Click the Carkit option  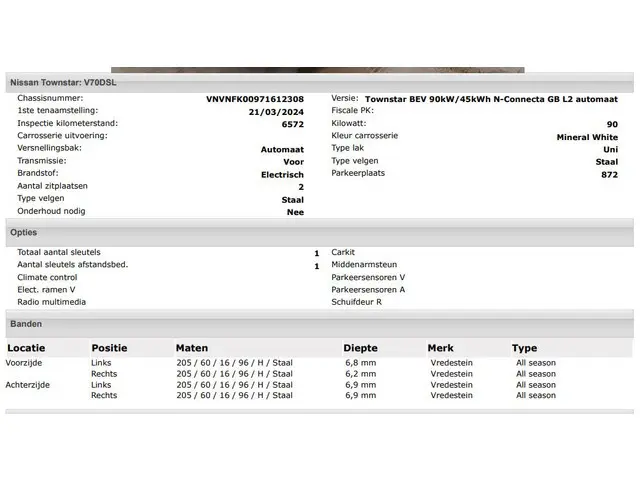[x=343, y=252]
